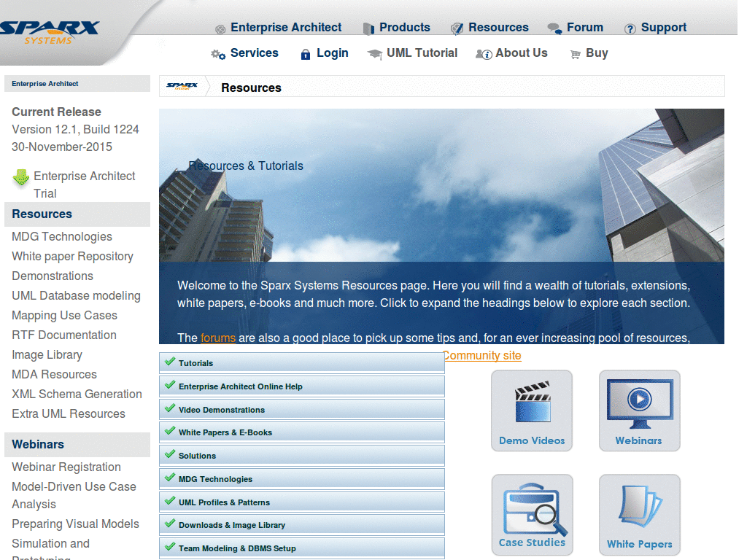Viewport: 747px width, 560px height.
Task: Open the Demo Videos clapperboard tile
Action: point(532,411)
